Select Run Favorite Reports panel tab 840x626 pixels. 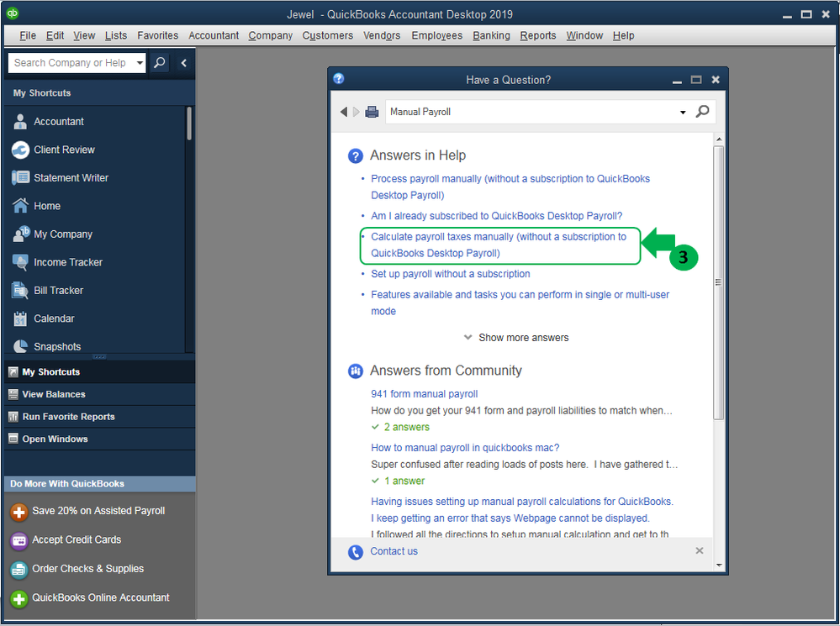point(100,417)
